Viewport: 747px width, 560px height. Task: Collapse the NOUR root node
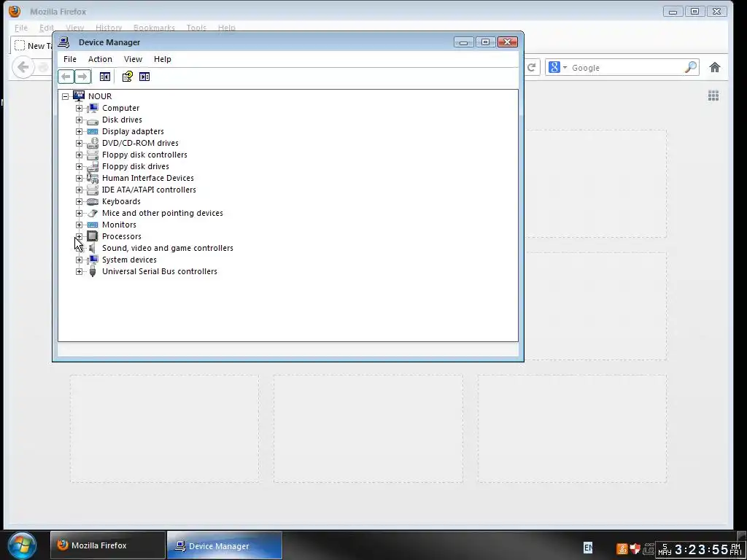tap(65, 97)
